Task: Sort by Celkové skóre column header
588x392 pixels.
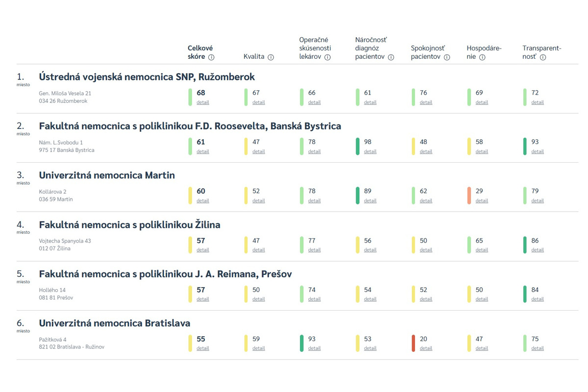Action: [x=200, y=52]
